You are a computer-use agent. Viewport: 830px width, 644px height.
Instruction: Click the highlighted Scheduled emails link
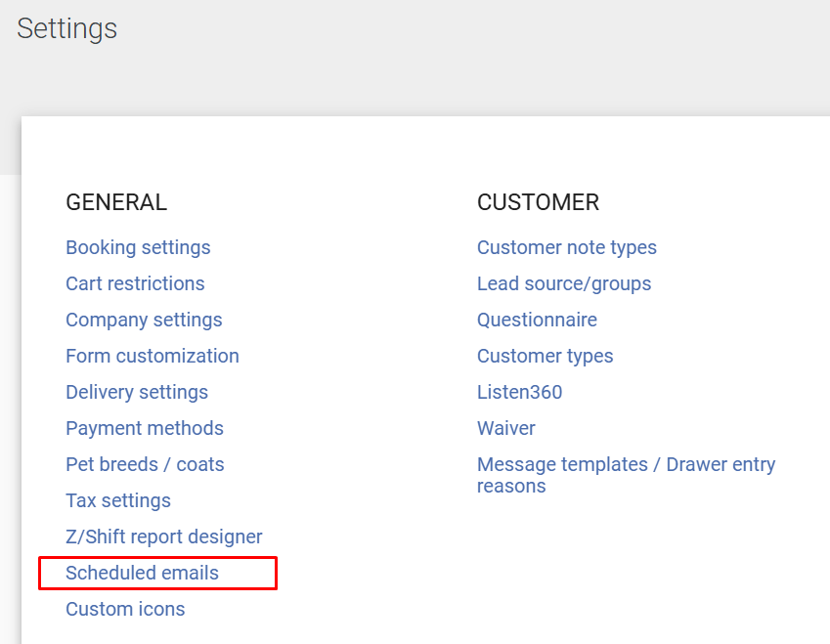click(142, 573)
